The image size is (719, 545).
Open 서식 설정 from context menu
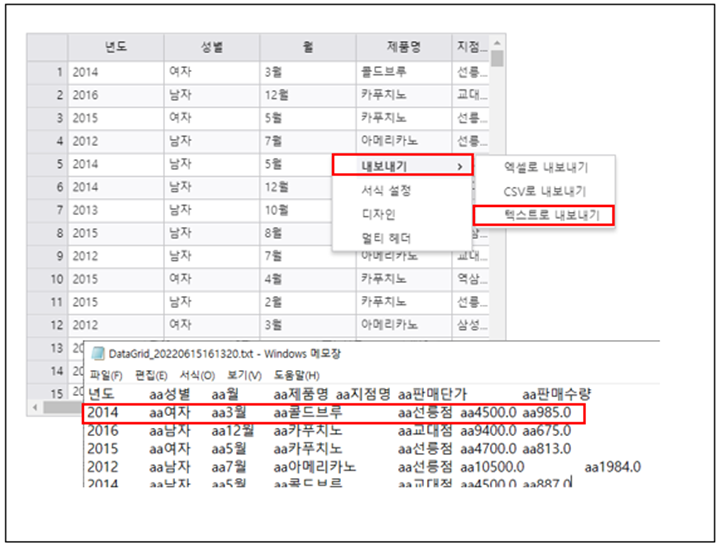tap(402, 190)
